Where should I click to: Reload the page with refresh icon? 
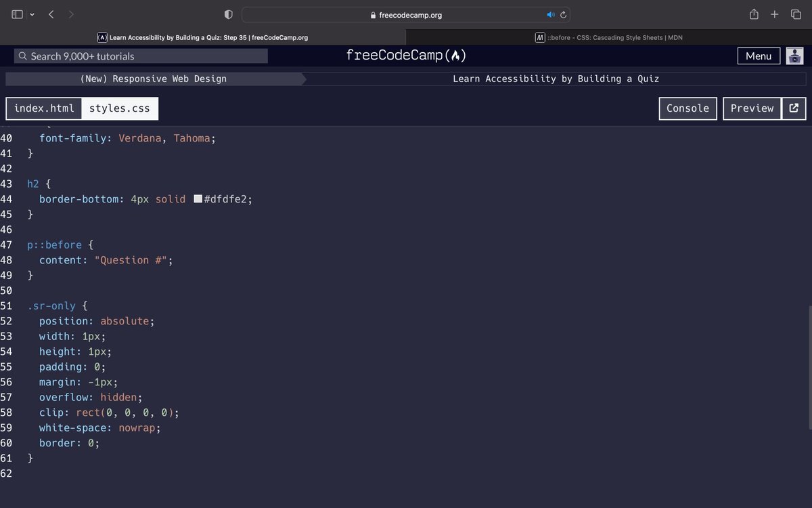563,14
